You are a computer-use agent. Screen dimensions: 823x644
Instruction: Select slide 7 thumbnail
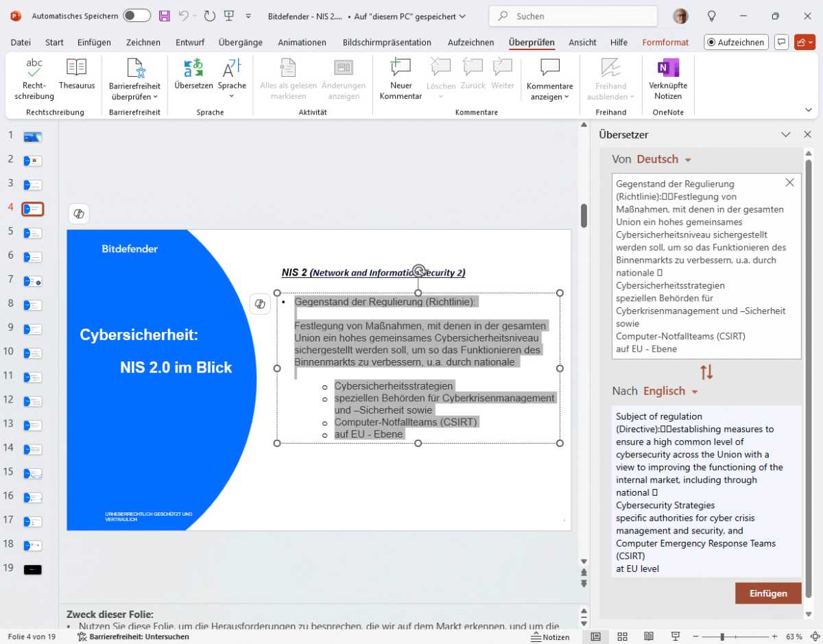click(32, 281)
